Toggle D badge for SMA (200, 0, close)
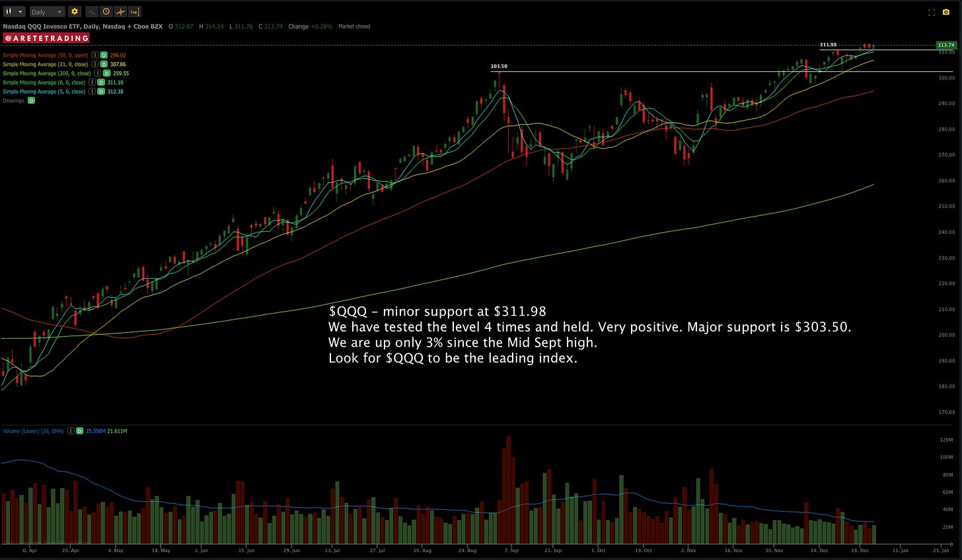 pos(106,73)
